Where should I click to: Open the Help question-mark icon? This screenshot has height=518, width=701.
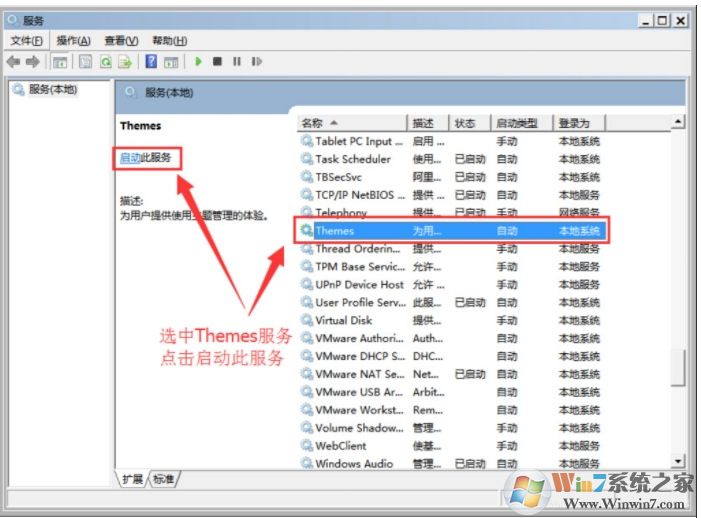coord(152,61)
